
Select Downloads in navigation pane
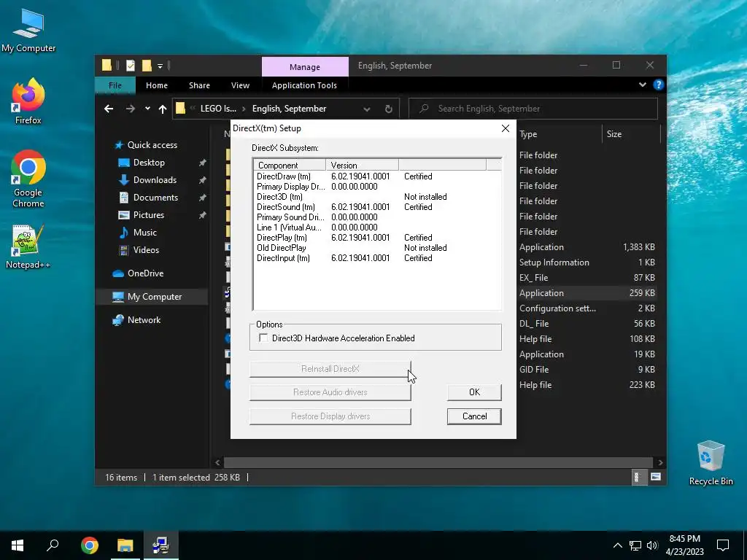click(x=147, y=180)
